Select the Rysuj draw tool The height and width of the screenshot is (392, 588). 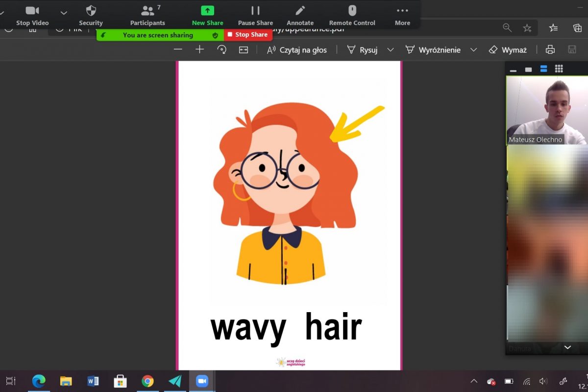(x=363, y=49)
